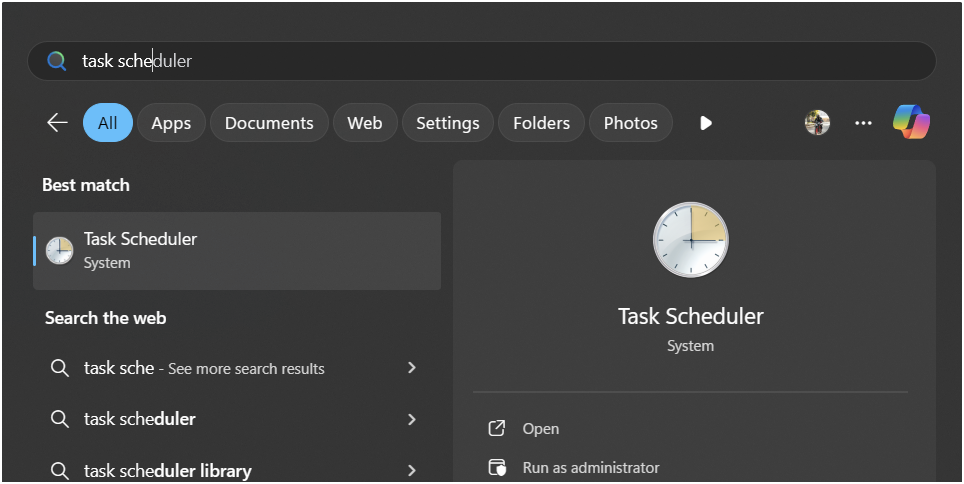Open the three-dots more options menu
Image resolution: width=964 pixels, height=484 pixels.
point(863,123)
